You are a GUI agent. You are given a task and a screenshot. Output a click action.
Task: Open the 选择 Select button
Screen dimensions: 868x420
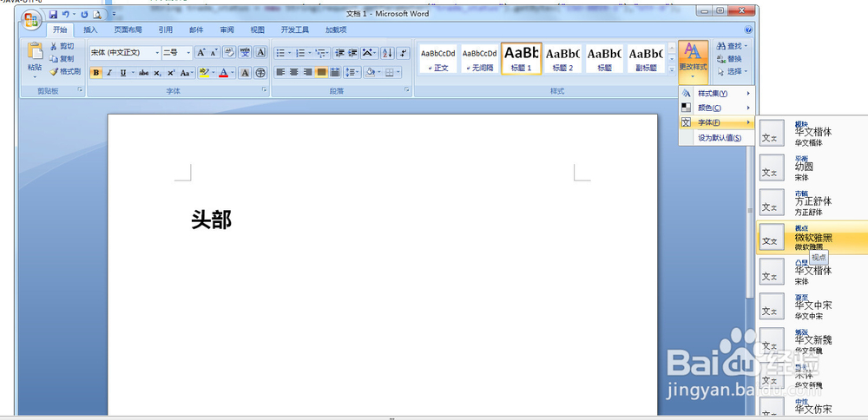coord(732,71)
